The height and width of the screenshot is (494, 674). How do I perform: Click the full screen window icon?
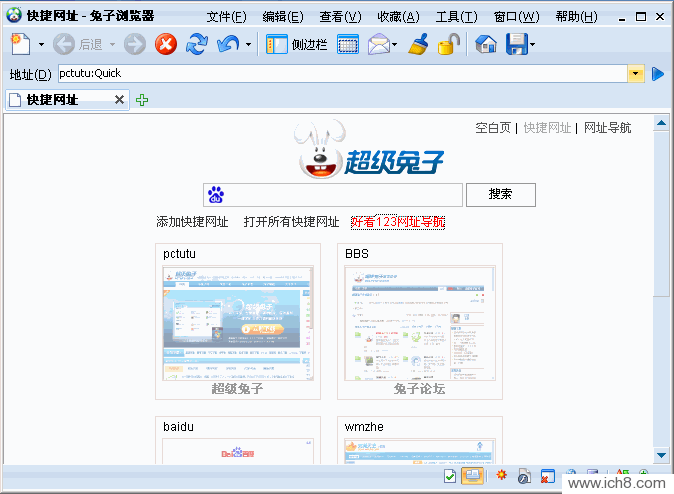tap(348, 45)
